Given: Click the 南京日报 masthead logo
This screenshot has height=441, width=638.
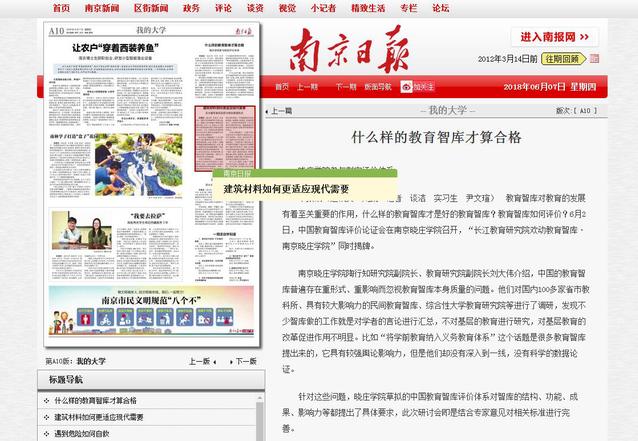Looking at the screenshot, I should [349, 50].
